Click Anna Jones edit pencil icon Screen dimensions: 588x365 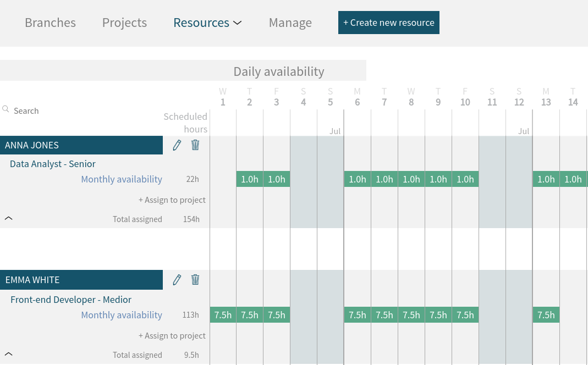[x=177, y=145]
